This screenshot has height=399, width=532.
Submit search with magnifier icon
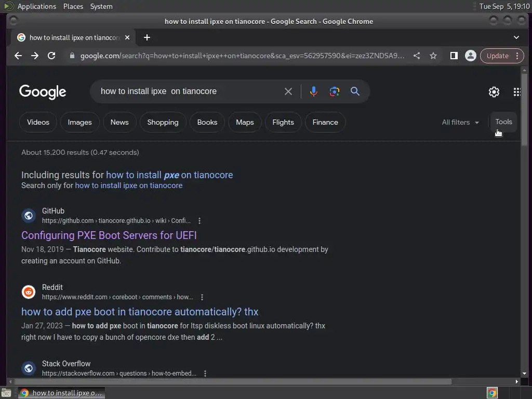355,91
